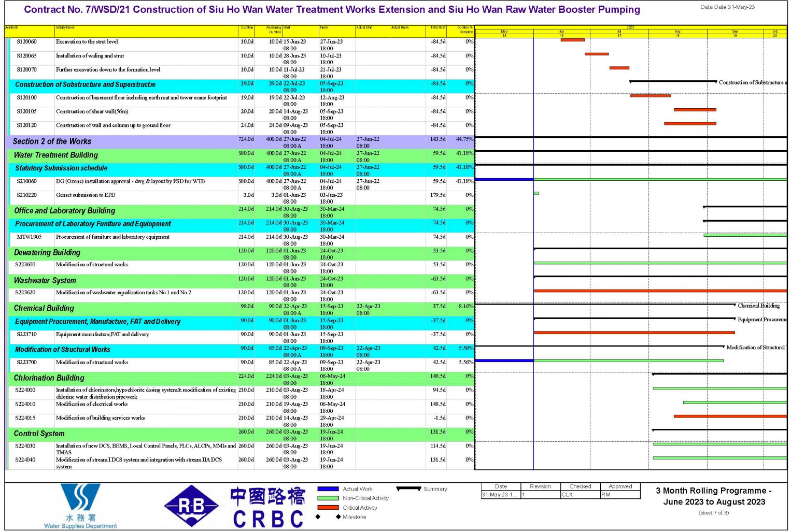Select activity ID S223600

pos(26,265)
